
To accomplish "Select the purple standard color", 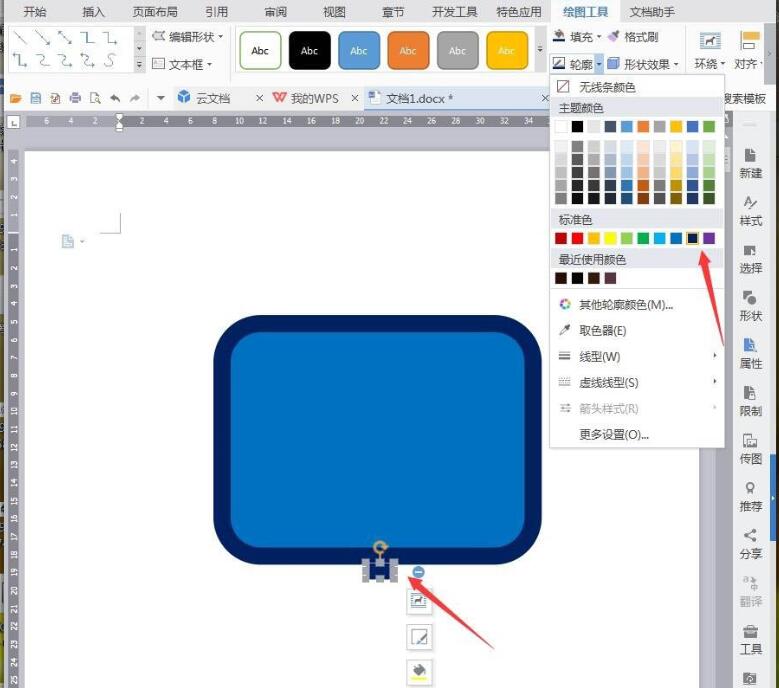I will coord(709,238).
